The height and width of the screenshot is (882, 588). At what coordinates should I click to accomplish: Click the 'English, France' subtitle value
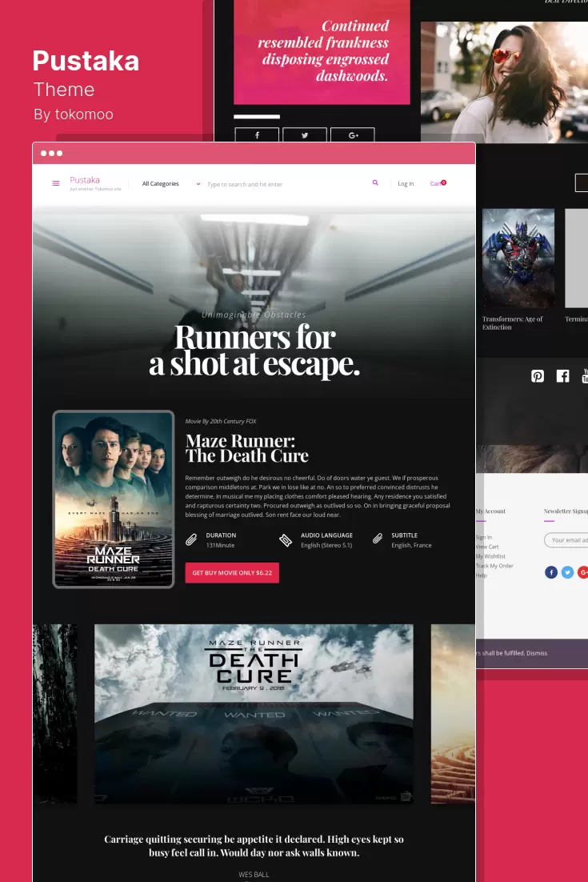(x=411, y=545)
